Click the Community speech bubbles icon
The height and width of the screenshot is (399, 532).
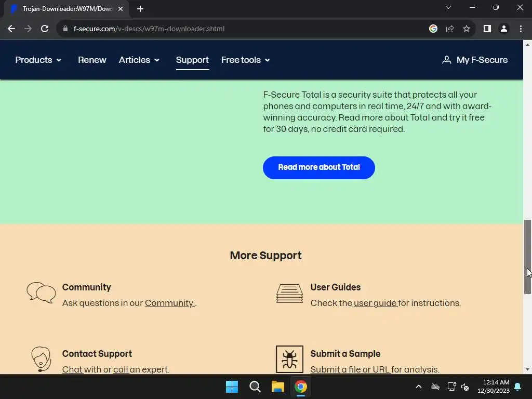pyautogui.click(x=42, y=292)
